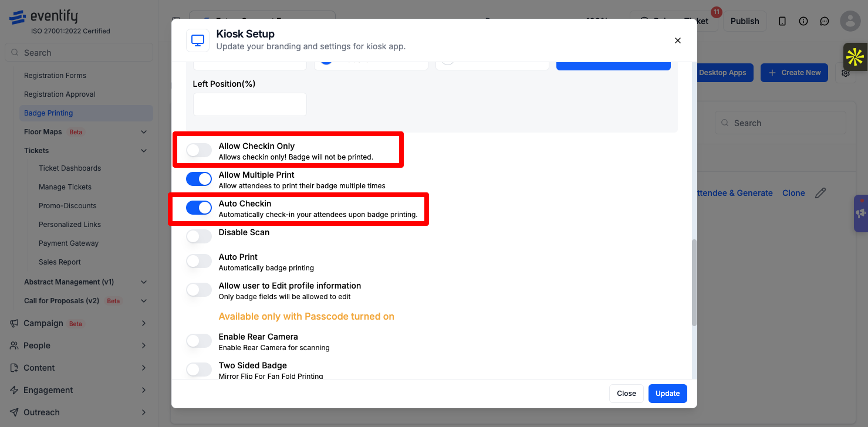
Task: Click the Left Position(%) input field
Action: (250, 104)
